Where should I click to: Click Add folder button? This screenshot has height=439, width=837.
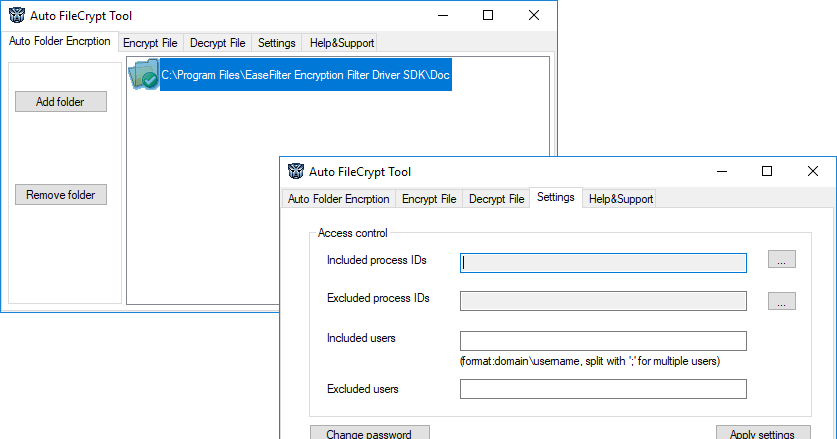61,101
